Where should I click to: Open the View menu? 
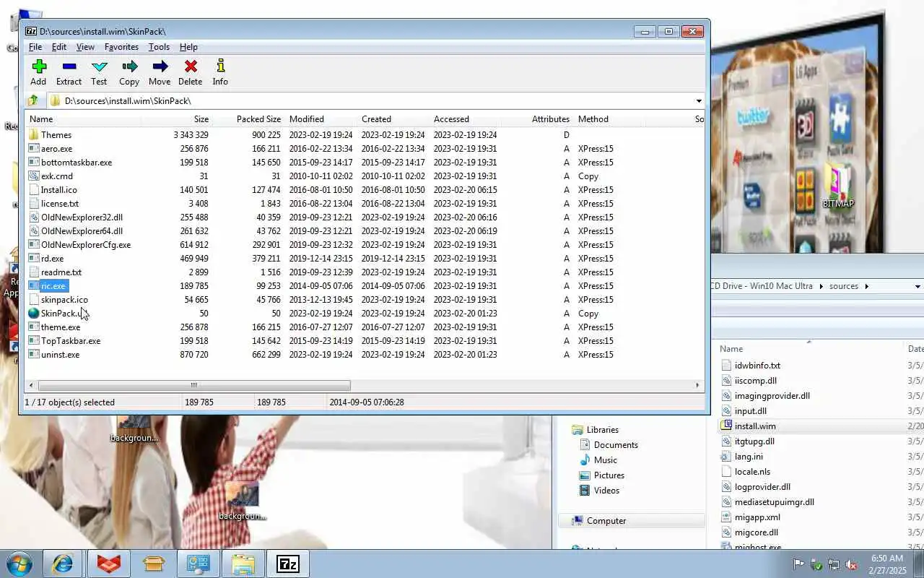click(x=85, y=47)
